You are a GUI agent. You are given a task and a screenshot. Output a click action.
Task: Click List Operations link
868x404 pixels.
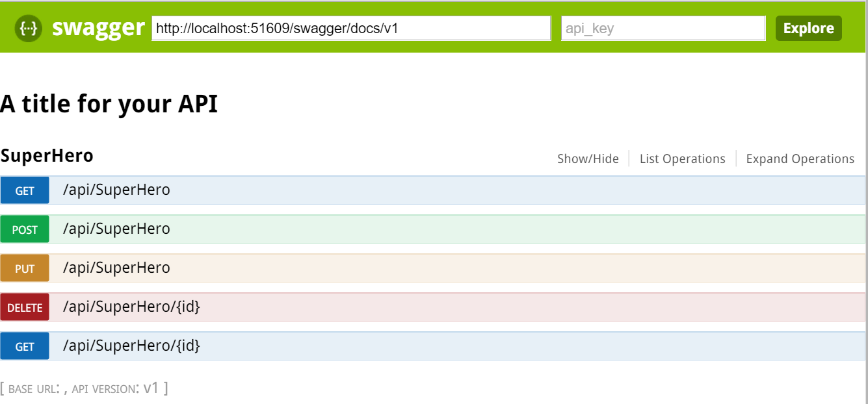pos(682,159)
